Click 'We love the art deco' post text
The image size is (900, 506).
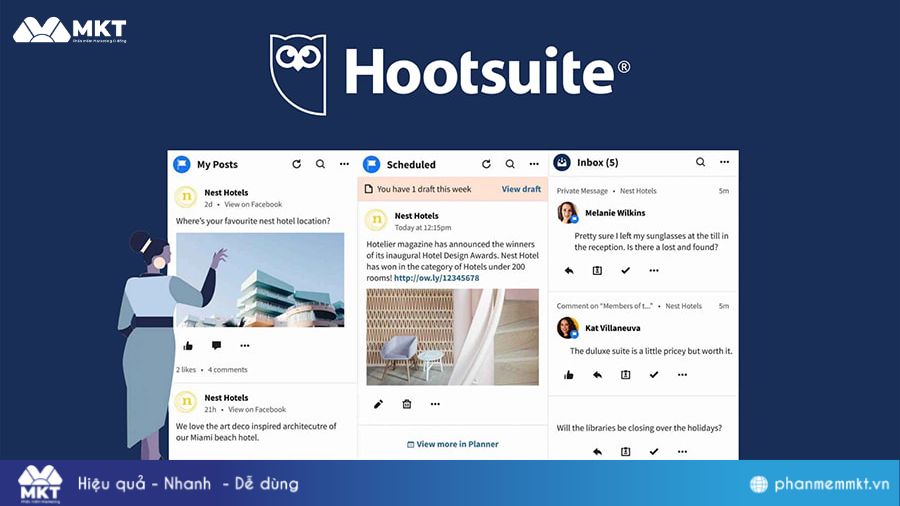(x=256, y=432)
